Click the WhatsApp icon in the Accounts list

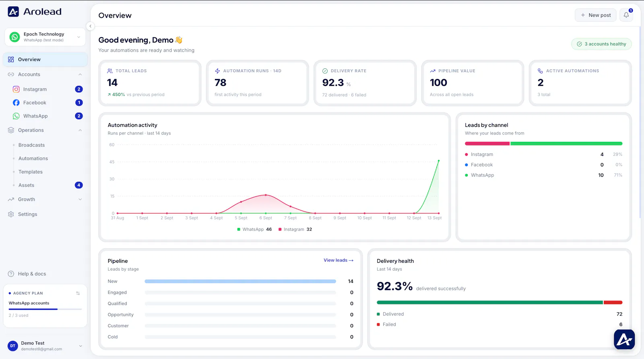pyautogui.click(x=16, y=116)
